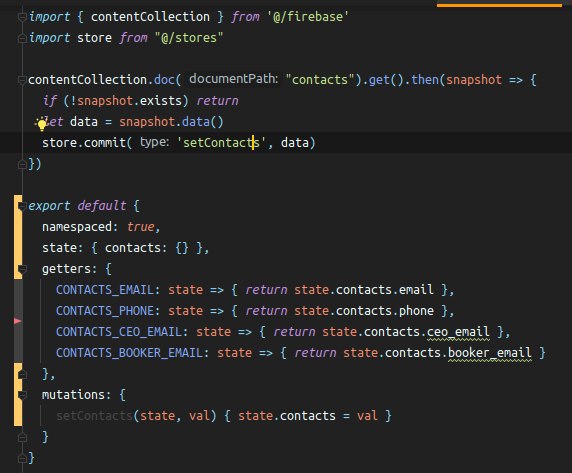The height and width of the screenshot is (473, 572).
Task: Toggle fold marker beside import store line
Action: (22, 38)
